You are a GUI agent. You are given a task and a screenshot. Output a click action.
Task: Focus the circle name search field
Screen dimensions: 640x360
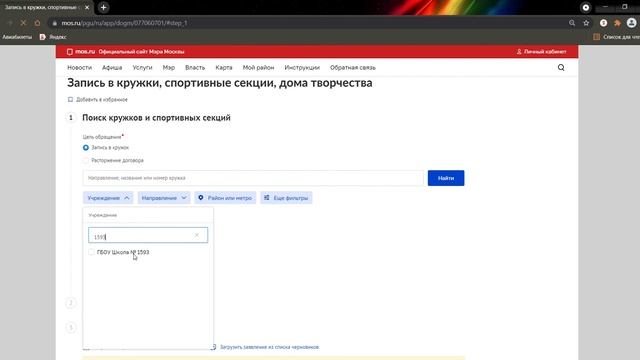(x=253, y=178)
